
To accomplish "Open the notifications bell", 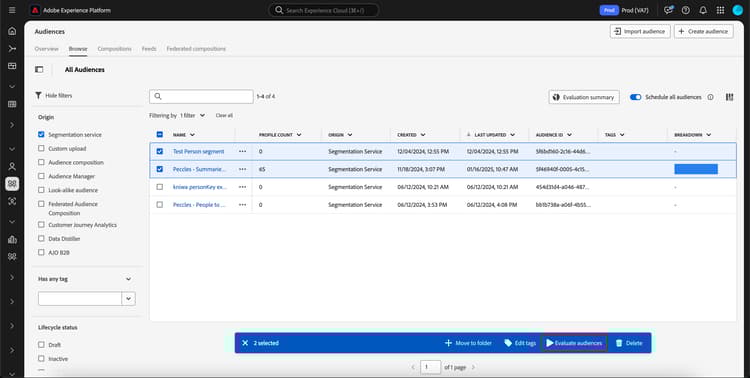I will tap(703, 10).
